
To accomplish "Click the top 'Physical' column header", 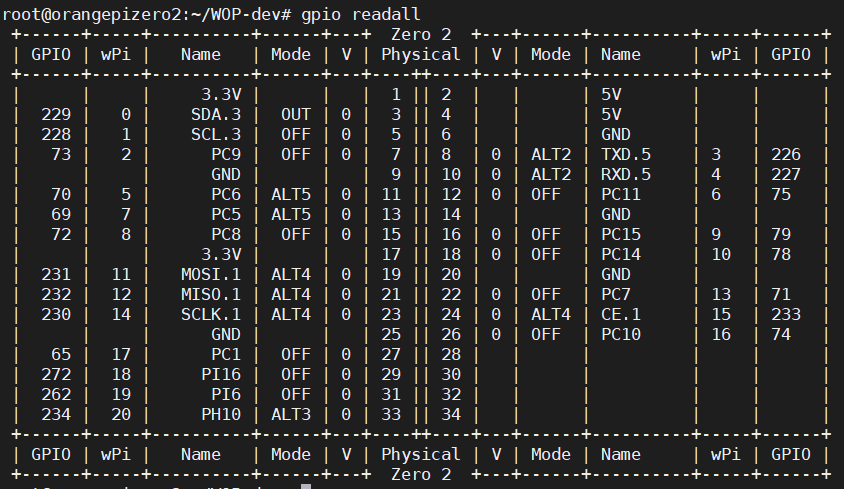I will coord(421,54).
